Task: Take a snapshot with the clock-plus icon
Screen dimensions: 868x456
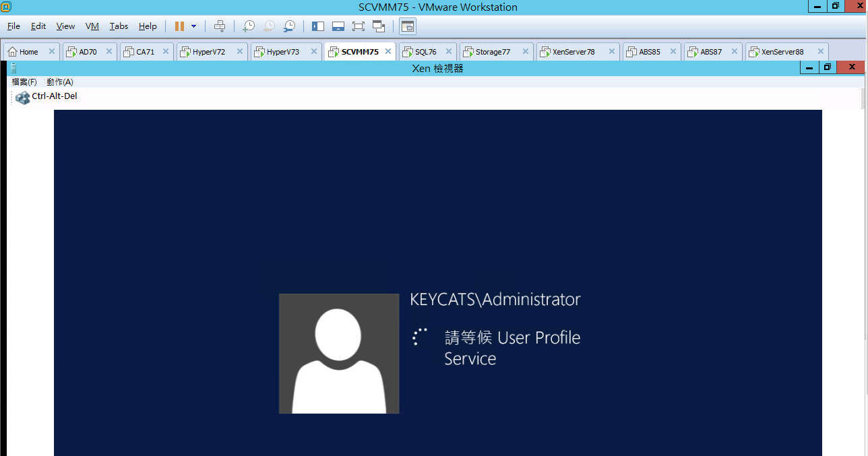Action: point(249,26)
